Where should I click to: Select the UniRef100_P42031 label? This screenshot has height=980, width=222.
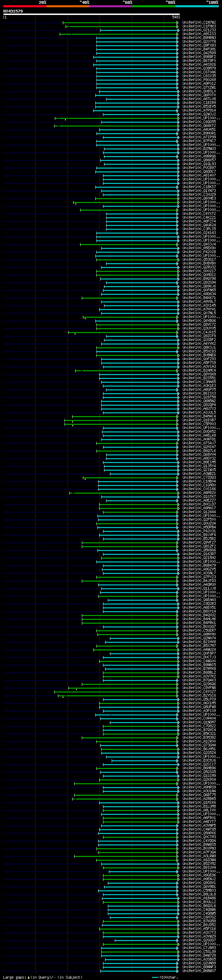coord(199,531)
